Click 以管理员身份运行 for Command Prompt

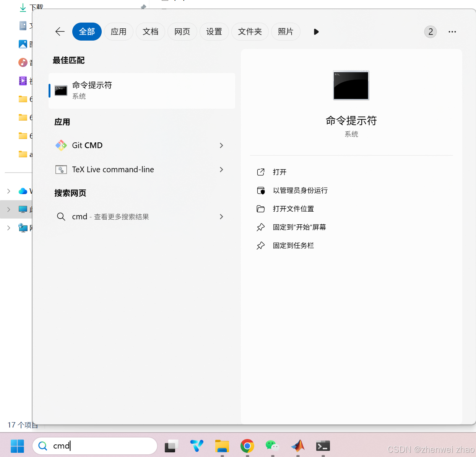pyautogui.click(x=300, y=190)
